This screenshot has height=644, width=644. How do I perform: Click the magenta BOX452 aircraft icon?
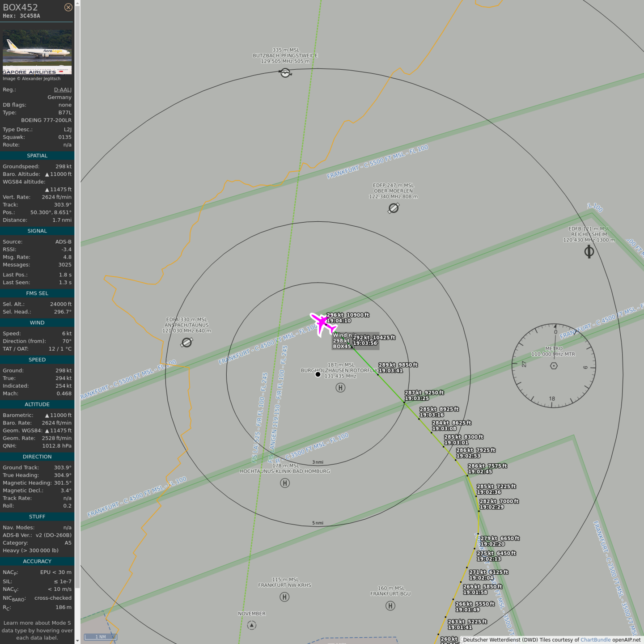click(322, 323)
